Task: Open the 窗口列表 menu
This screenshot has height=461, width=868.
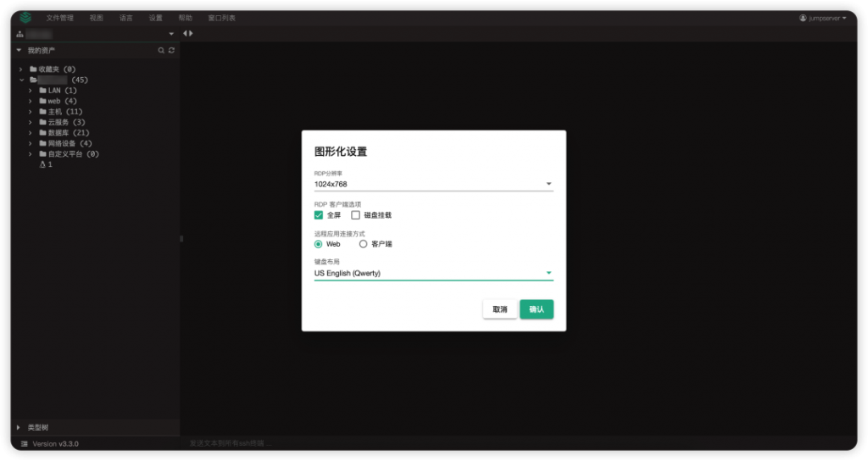Action: coord(221,19)
